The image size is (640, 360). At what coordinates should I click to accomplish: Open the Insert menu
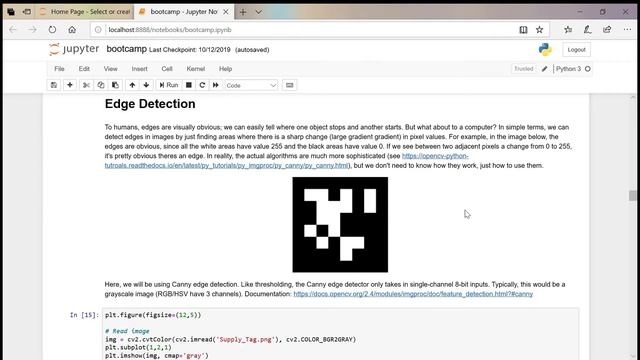pyautogui.click(x=140, y=69)
